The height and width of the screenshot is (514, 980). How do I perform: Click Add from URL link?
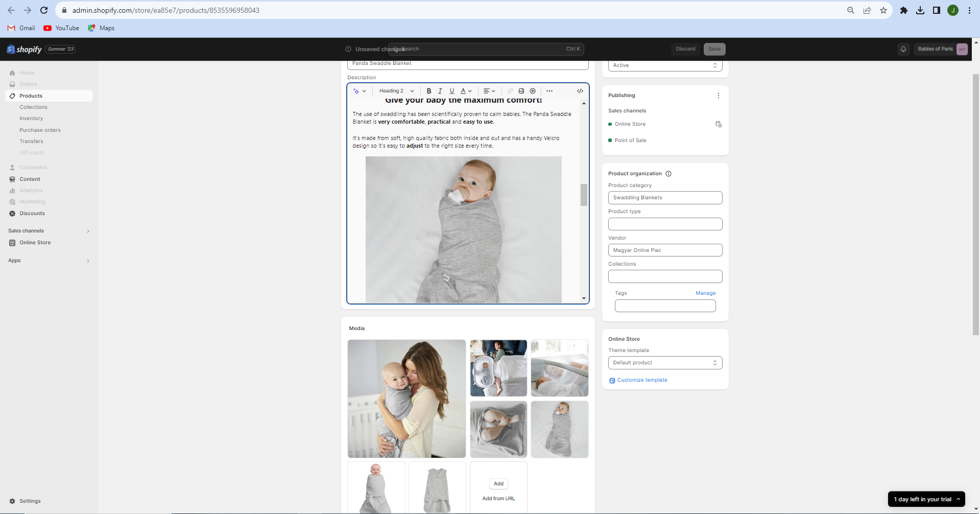point(498,499)
